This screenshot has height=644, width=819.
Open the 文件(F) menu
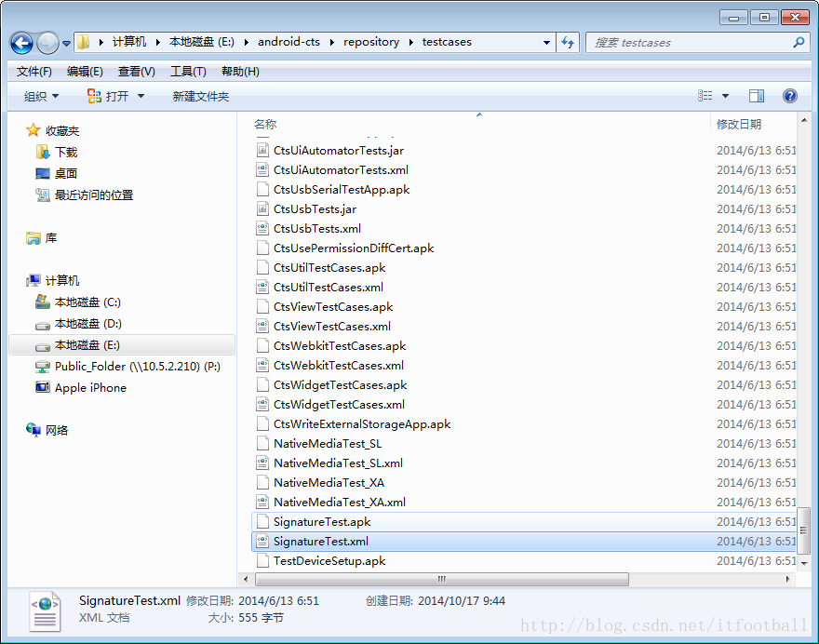[x=34, y=72]
